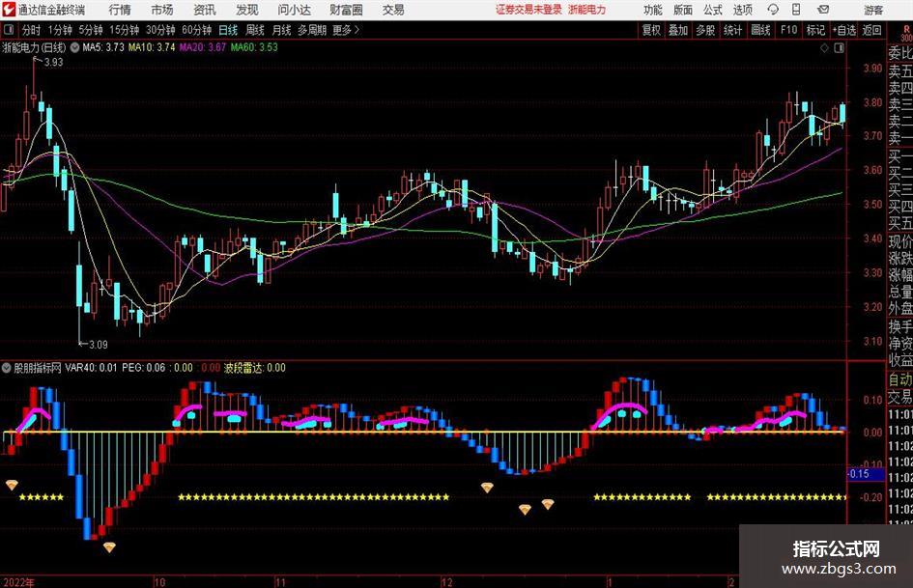
Task: Switch to 5分钟 period
Action: point(90,30)
